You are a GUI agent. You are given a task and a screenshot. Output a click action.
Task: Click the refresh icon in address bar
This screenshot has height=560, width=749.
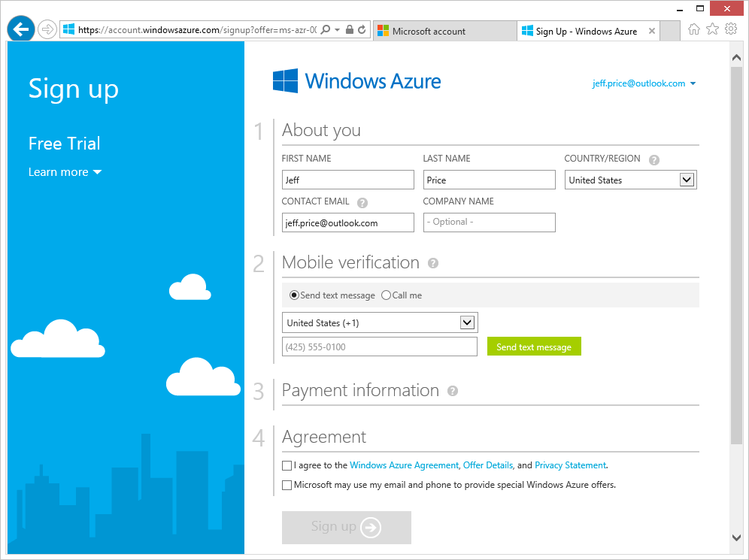pos(362,29)
